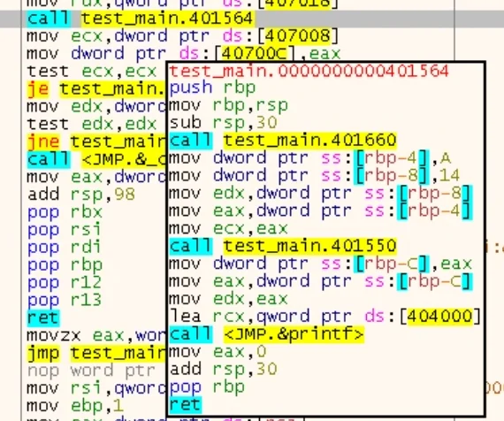Viewport: 504px width, 421px height.
Task: Select the 'movzx eax,wor' instruction row
Action: point(96,335)
